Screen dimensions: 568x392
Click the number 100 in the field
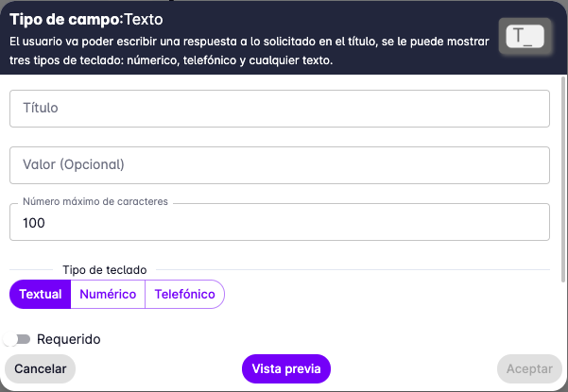click(x=34, y=223)
